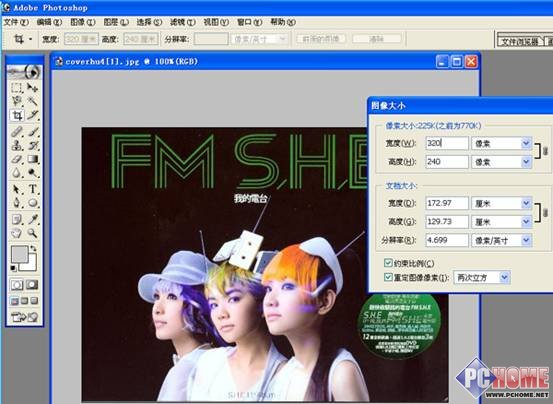Switch to Quick Mask mode
The image size is (553, 404).
[x=32, y=285]
